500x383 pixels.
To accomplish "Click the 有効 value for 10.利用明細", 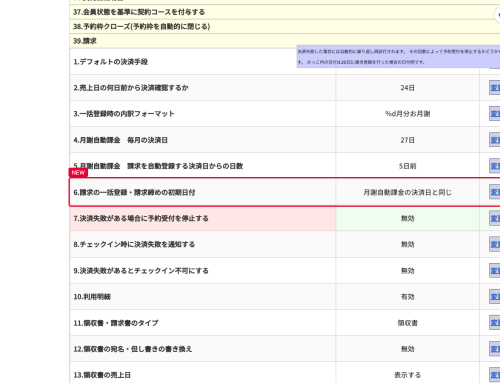I will pyautogui.click(x=407, y=297).
